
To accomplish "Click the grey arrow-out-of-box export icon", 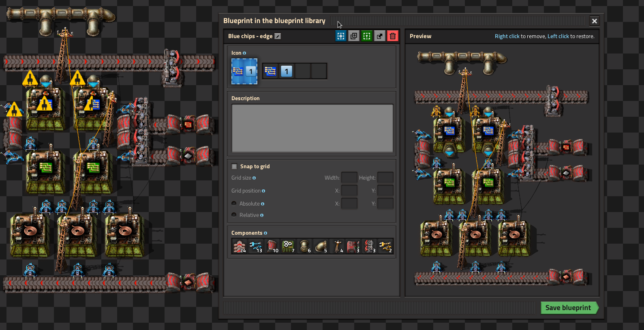I will click(x=380, y=36).
